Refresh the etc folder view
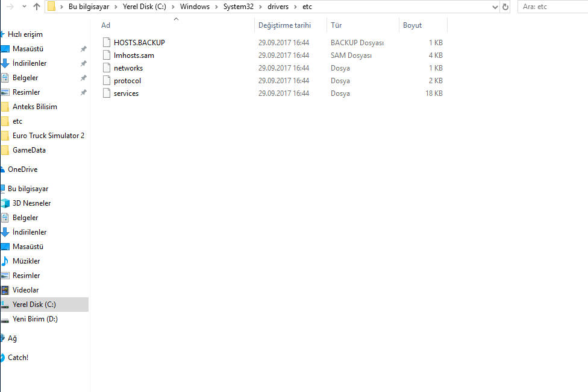The height and width of the screenshot is (392, 588). [x=505, y=7]
